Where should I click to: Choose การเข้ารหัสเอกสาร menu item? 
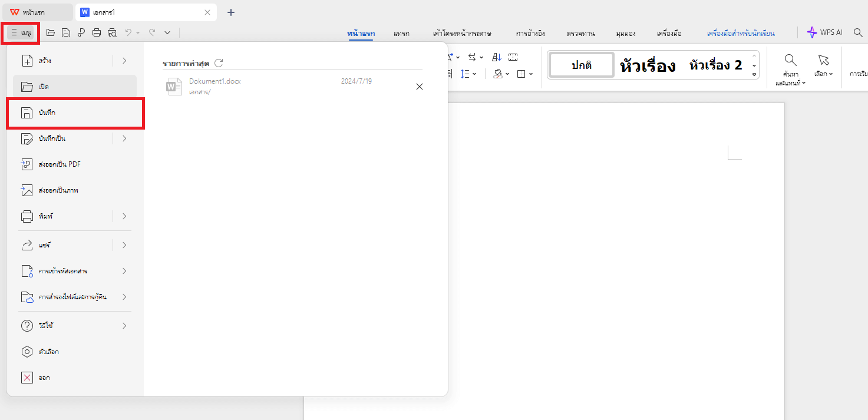tap(75, 271)
